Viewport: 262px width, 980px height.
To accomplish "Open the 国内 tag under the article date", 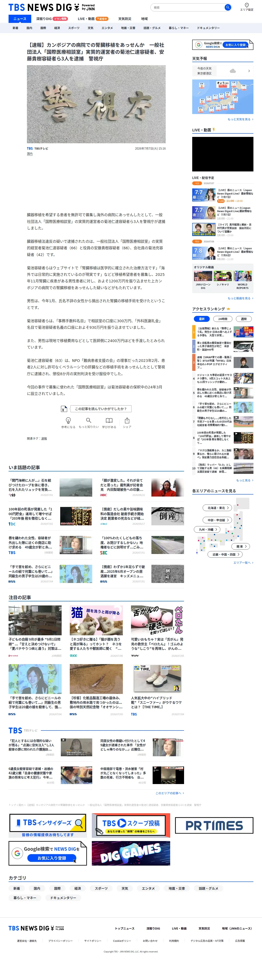I will pyautogui.click(x=30, y=154).
